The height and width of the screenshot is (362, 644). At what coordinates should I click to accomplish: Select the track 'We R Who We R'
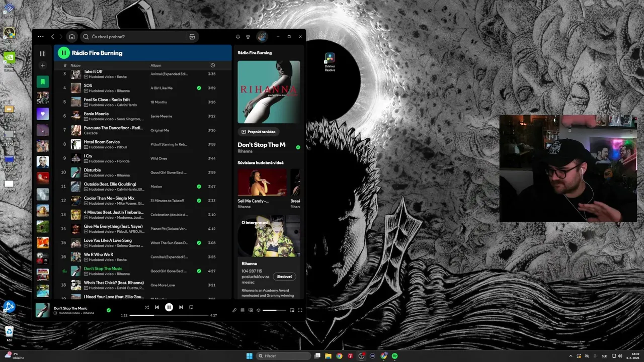tap(99, 254)
